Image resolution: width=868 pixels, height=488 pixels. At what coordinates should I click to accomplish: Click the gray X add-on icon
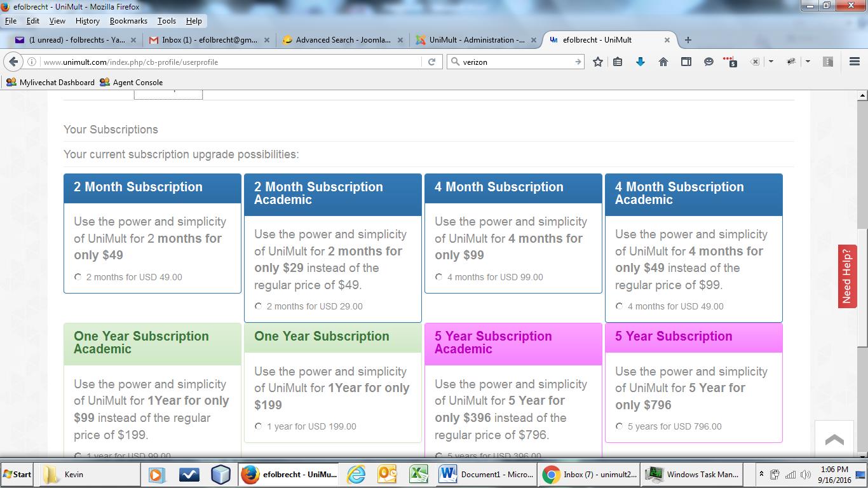click(x=755, y=62)
